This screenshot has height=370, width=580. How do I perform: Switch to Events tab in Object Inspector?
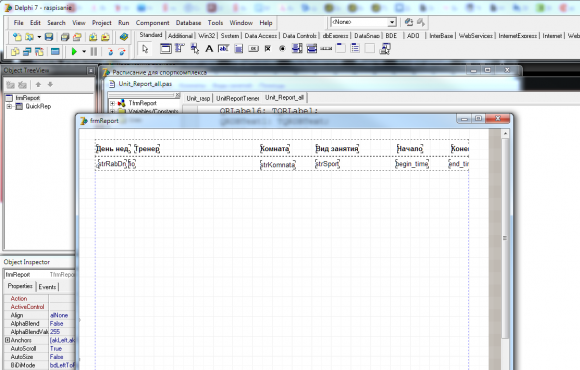pyautogui.click(x=47, y=287)
